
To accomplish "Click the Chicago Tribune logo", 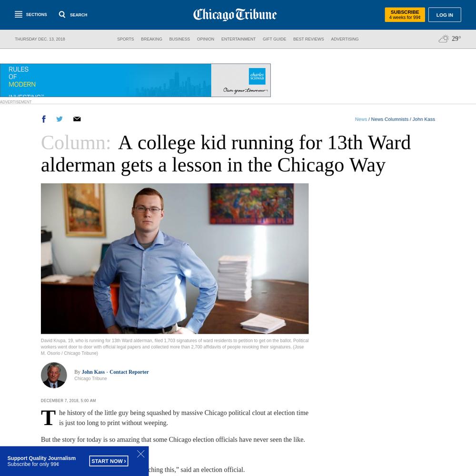I will pyautogui.click(x=235, y=15).
